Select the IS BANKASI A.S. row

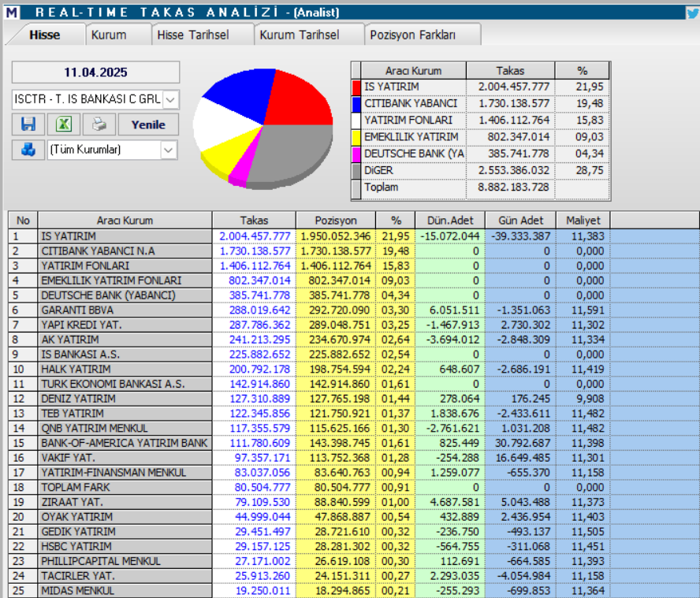(x=354, y=354)
